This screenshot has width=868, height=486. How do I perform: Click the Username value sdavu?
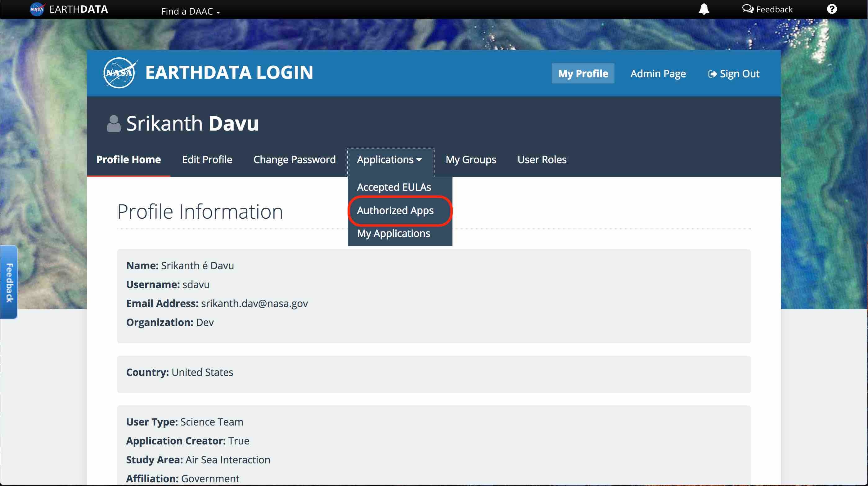click(196, 285)
